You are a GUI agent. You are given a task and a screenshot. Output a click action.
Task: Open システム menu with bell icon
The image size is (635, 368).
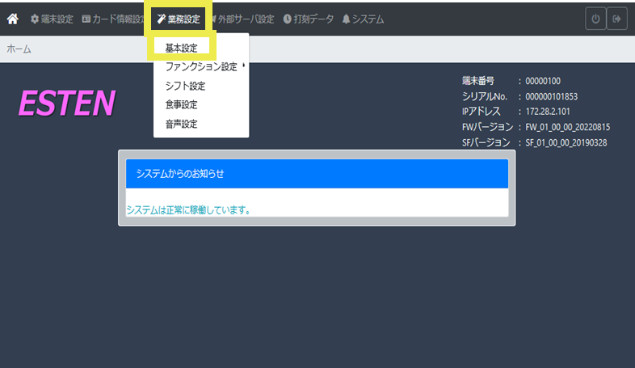[x=363, y=19]
